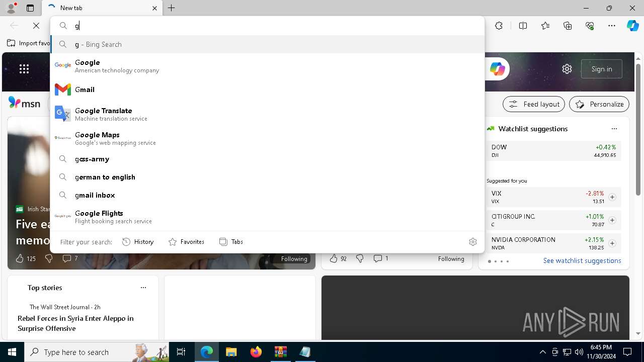This screenshot has height=362, width=644.
Task: Open the msn logo link
Action: [x=24, y=103]
